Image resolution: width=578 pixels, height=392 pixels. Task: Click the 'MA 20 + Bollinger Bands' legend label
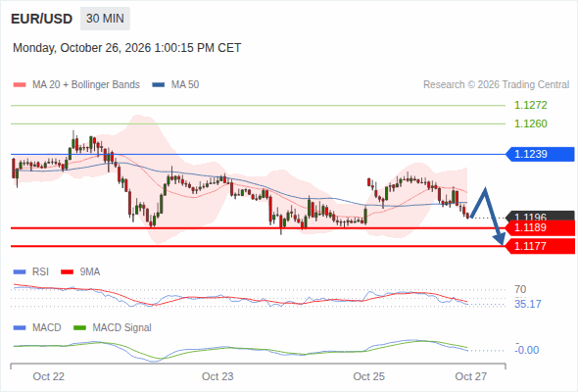pyautogui.click(x=86, y=85)
